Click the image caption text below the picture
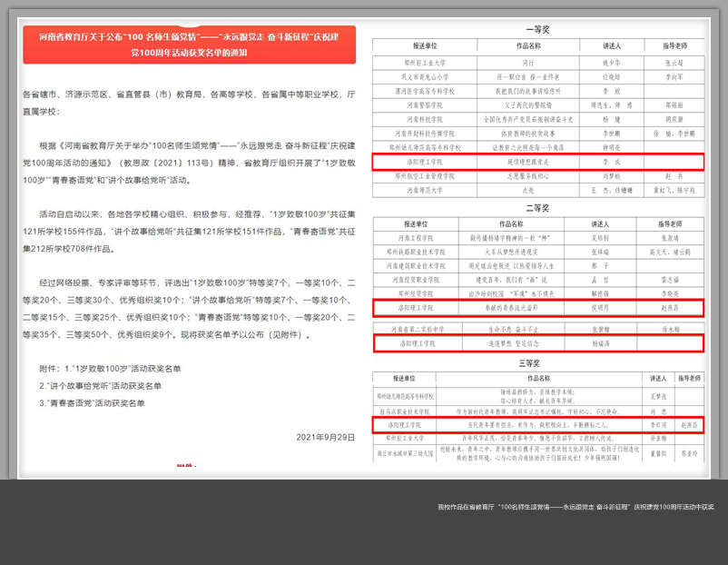This screenshot has width=728, height=565. (575, 507)
